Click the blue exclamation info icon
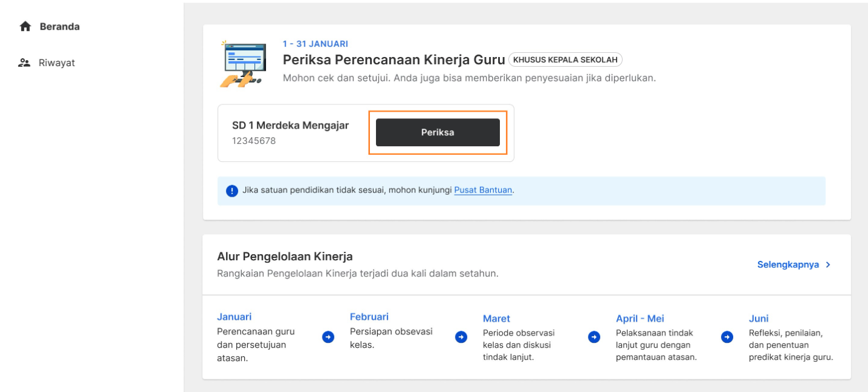868x392 pixels. [232, 191]
